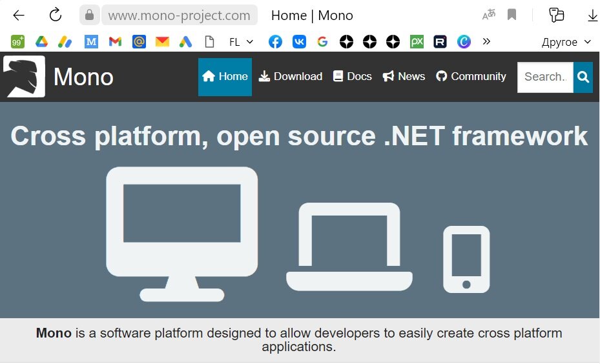Open the Yandex Mail envelope bookmark
The image size is (600, 364).
162,42
